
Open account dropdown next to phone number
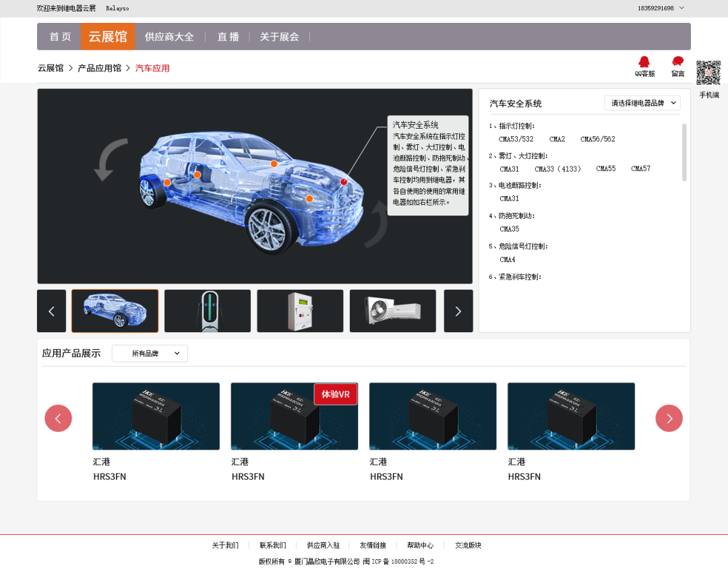(681, 8)
